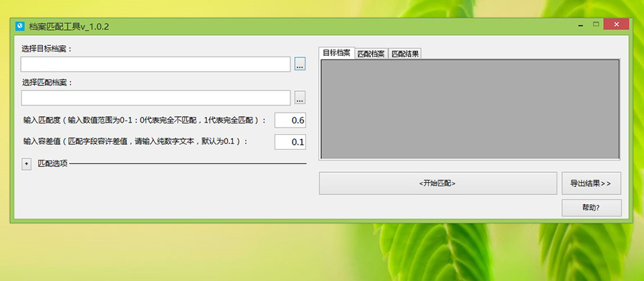Switch to the 匹配档案 tab
This screenshot has height=281, width=644.
371,54
